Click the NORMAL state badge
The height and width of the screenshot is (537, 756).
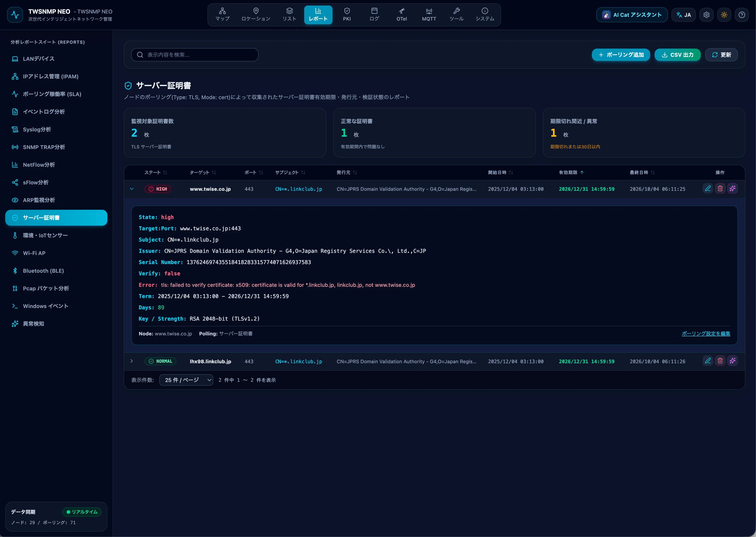pyautogui.click(x=160, y=361)
